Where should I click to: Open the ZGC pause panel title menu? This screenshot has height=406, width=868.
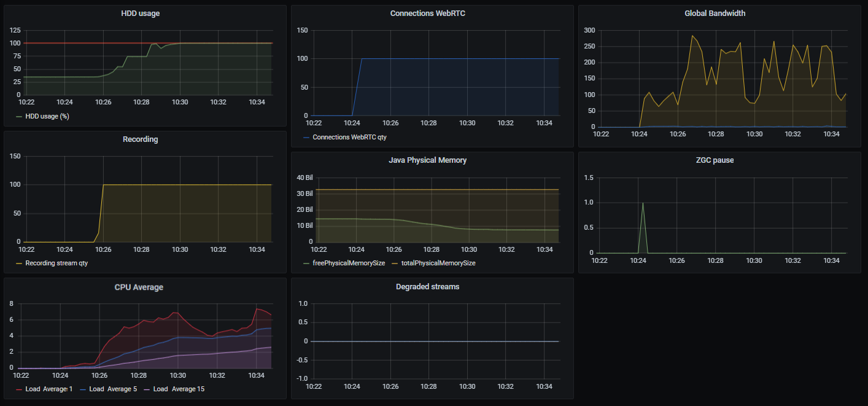point(715,160)
